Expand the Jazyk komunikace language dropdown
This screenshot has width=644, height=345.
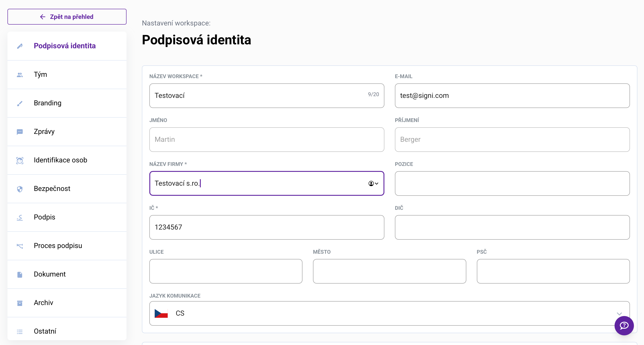click(x=619, y=314)
